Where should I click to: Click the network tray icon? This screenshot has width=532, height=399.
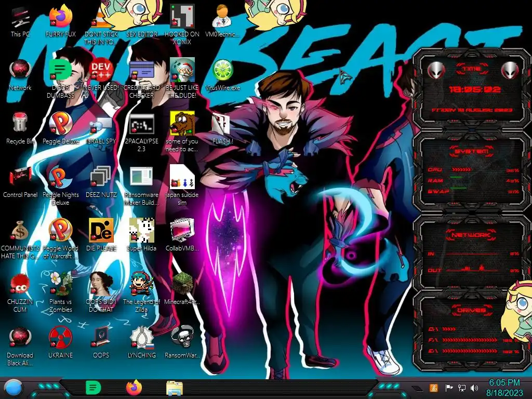click(462, 388)
